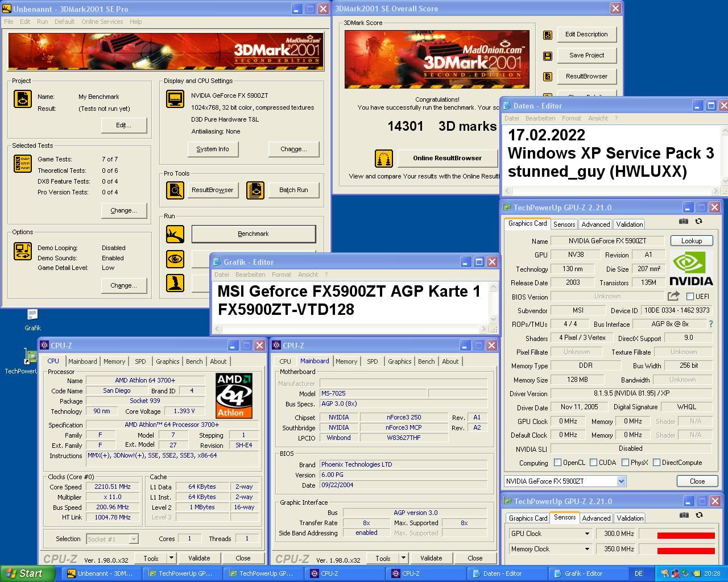Switch to the SPD tab in left CPU-Z
Screen dimensions: 728x582
pos(140,361)
